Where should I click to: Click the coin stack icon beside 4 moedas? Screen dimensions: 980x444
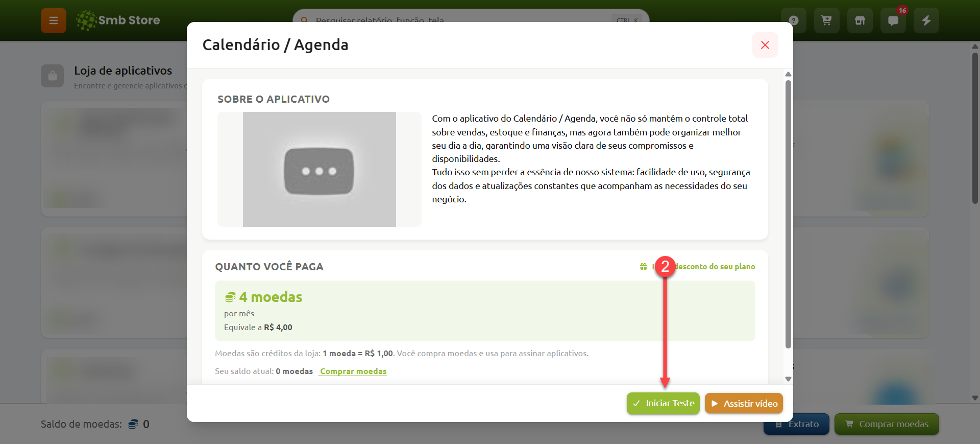[230, 297]
